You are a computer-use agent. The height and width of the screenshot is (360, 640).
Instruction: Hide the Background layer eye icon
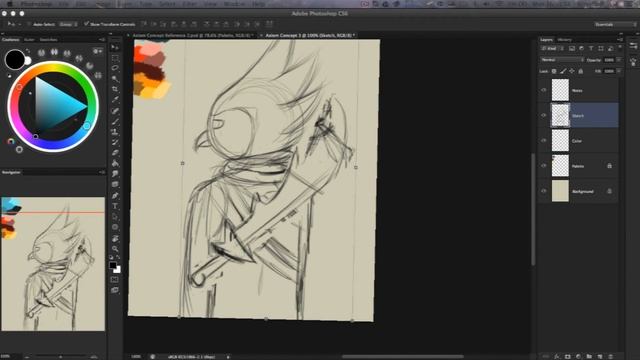544,191
